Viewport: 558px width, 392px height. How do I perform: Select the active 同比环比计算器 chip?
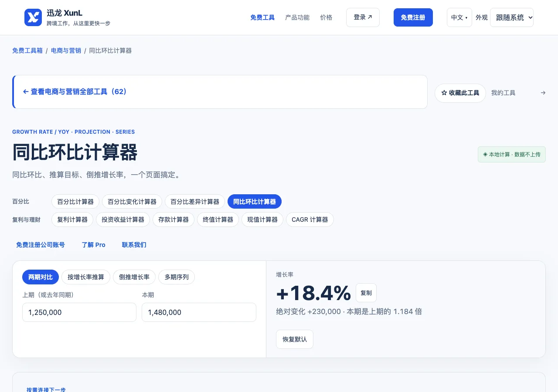point(255,202)
